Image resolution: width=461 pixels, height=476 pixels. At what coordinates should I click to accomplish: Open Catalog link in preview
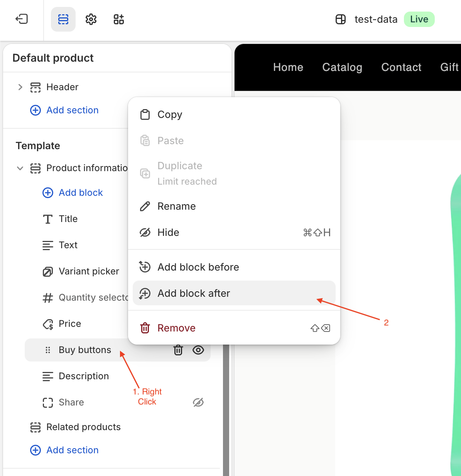coord(342,67)
